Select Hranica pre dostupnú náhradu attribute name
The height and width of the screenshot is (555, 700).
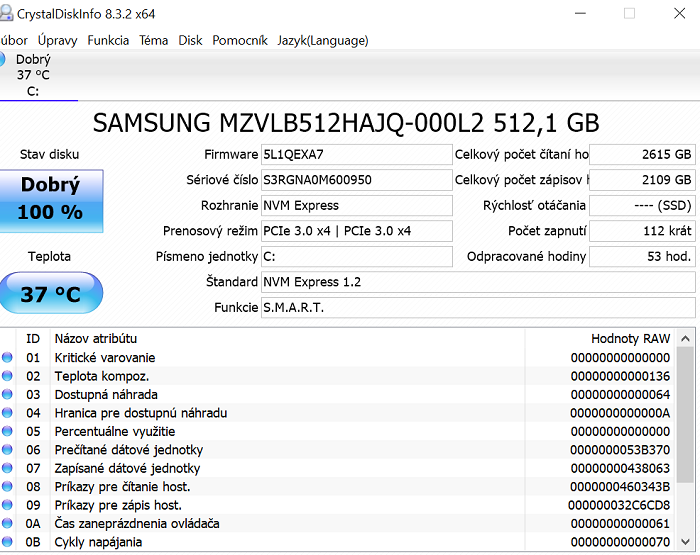coord(141,413)
